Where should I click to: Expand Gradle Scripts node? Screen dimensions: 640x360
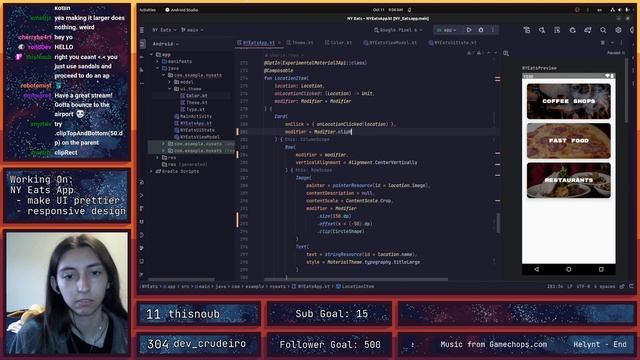152,171
